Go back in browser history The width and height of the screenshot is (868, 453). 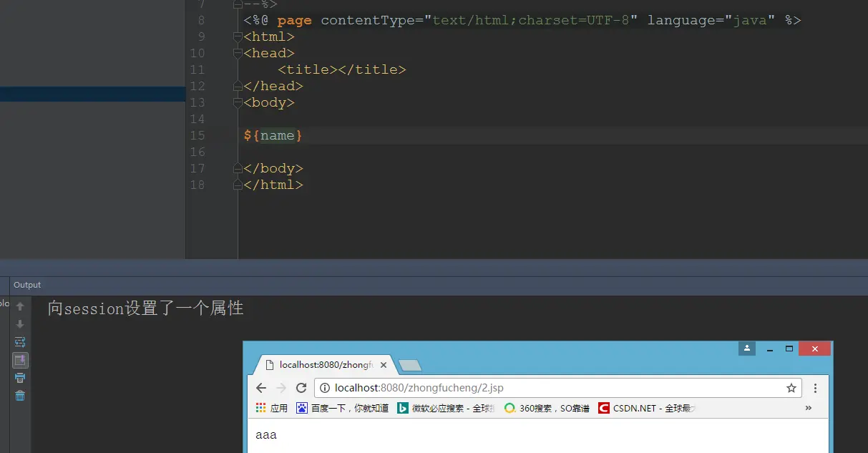pyautogui.click(x=261, y=388)
